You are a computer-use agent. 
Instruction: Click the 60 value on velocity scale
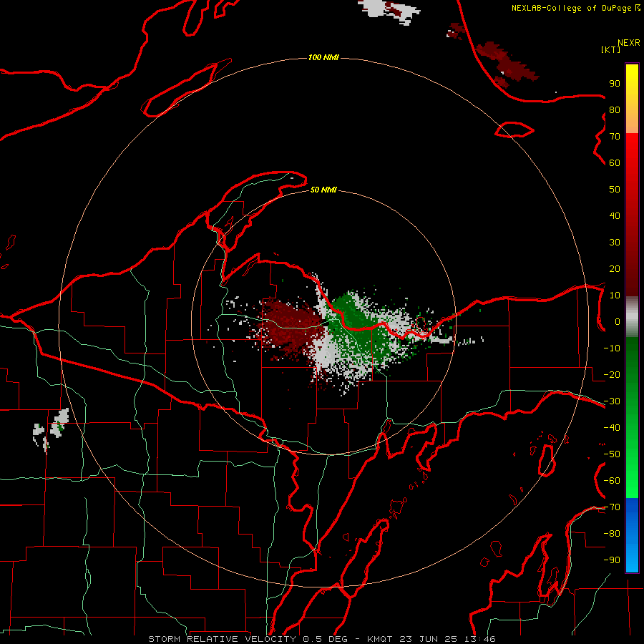click(x=615, y=162)
